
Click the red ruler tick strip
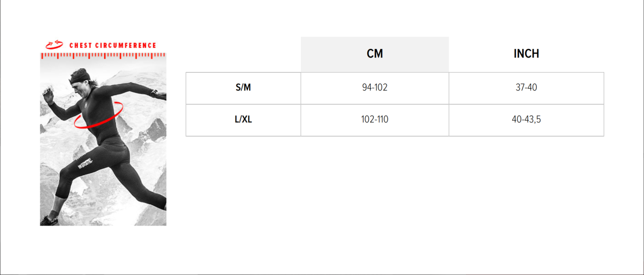[x=103, y=56]
